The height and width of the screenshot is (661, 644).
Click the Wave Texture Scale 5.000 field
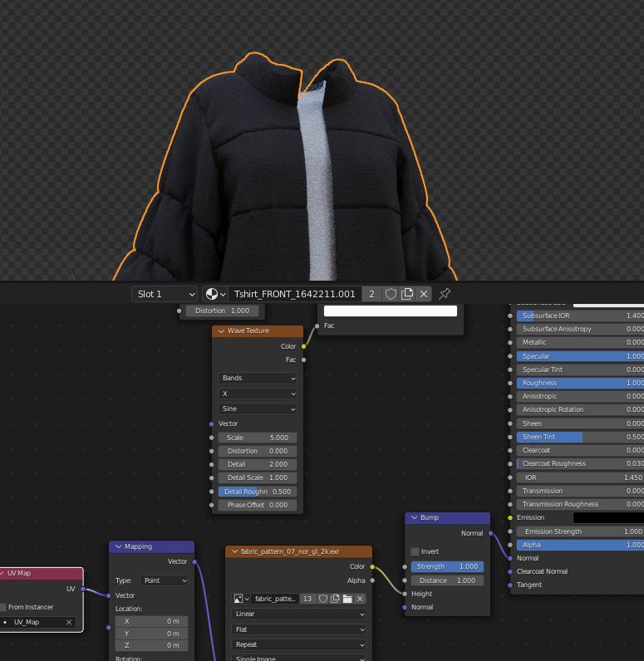point(258,438)
